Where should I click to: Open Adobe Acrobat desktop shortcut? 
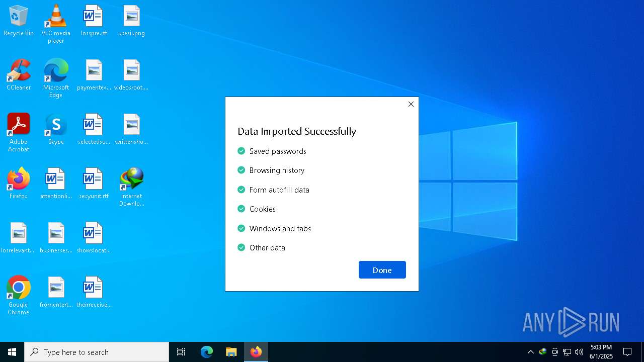click(x=19, y=133)
